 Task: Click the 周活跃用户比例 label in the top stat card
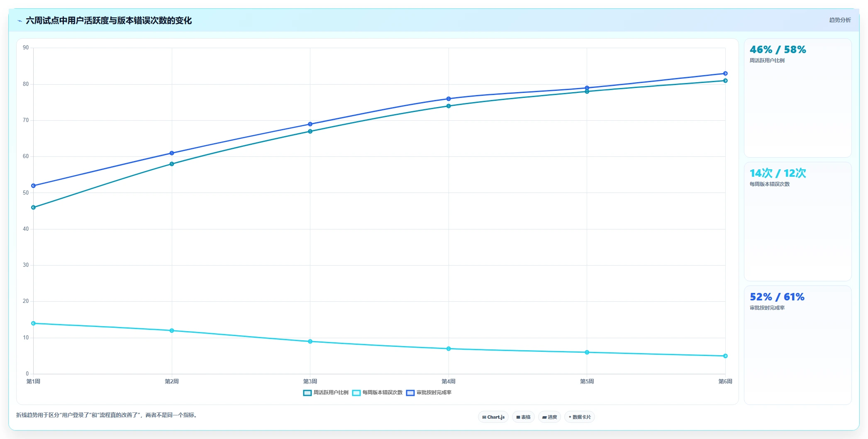(767, 61)
